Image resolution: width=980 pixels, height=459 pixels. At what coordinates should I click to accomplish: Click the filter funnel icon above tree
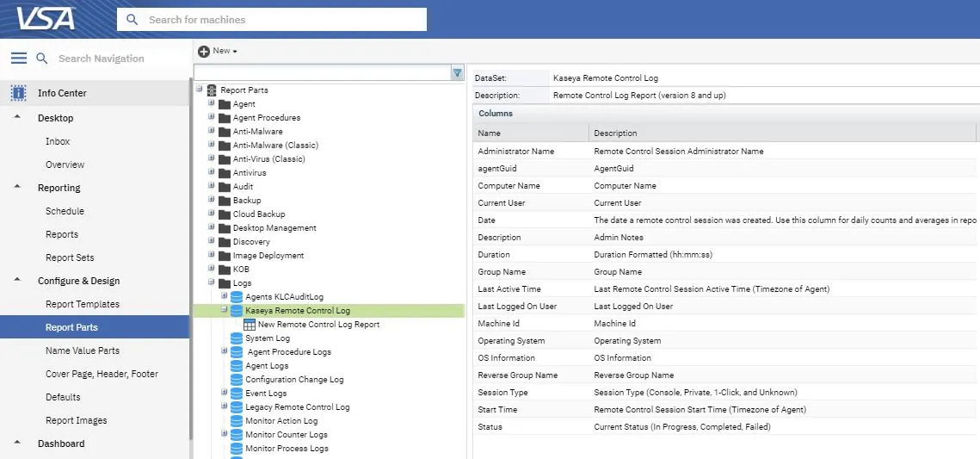(457, 73)
